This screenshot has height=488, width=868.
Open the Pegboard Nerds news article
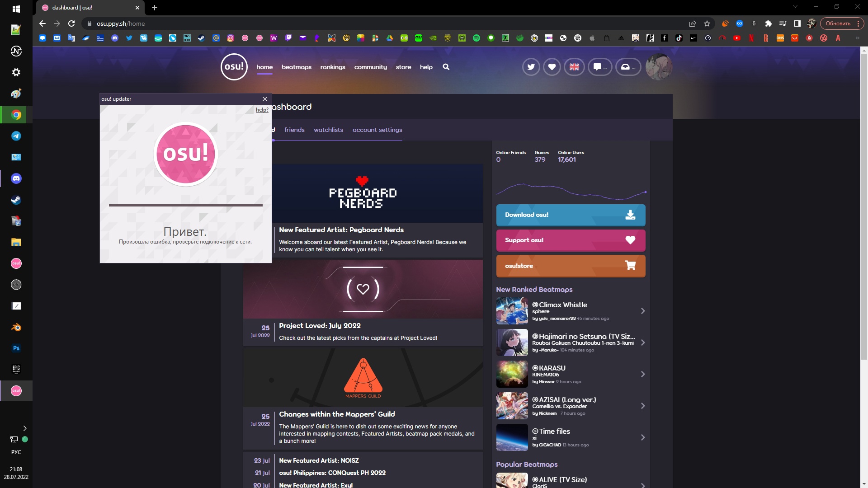point(341,230)
